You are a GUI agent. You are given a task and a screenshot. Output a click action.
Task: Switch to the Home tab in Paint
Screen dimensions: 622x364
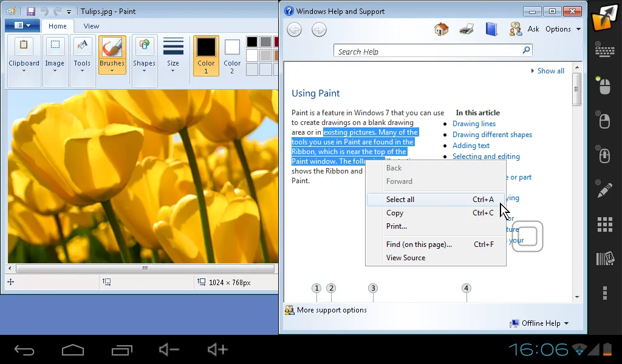58,26
